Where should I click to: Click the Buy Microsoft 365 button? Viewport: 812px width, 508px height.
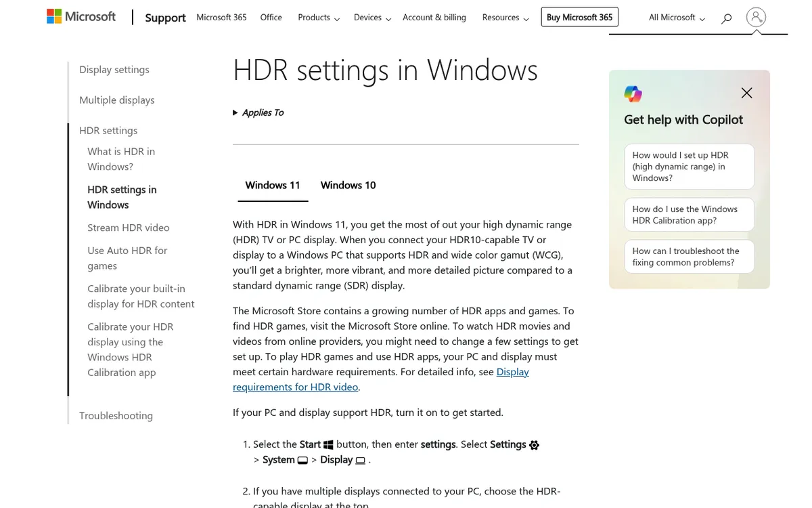click(580, 18)
